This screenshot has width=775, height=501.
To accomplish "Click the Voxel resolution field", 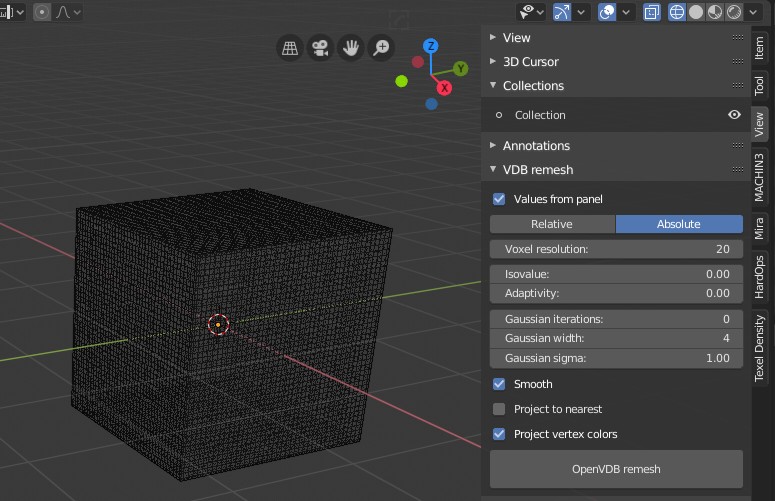I will click(616, 249).
